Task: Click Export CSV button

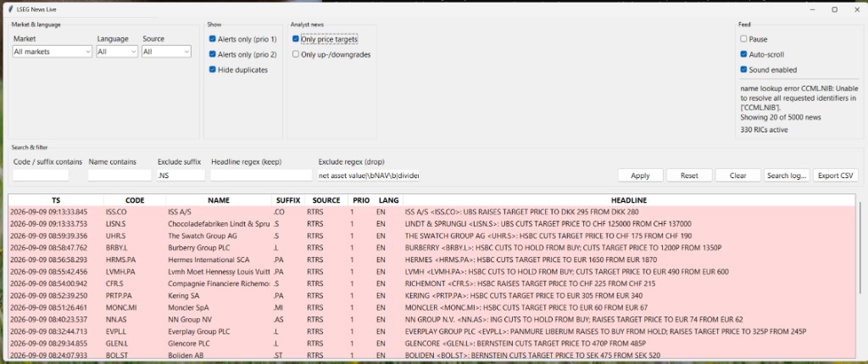Action: click(836, 176)
